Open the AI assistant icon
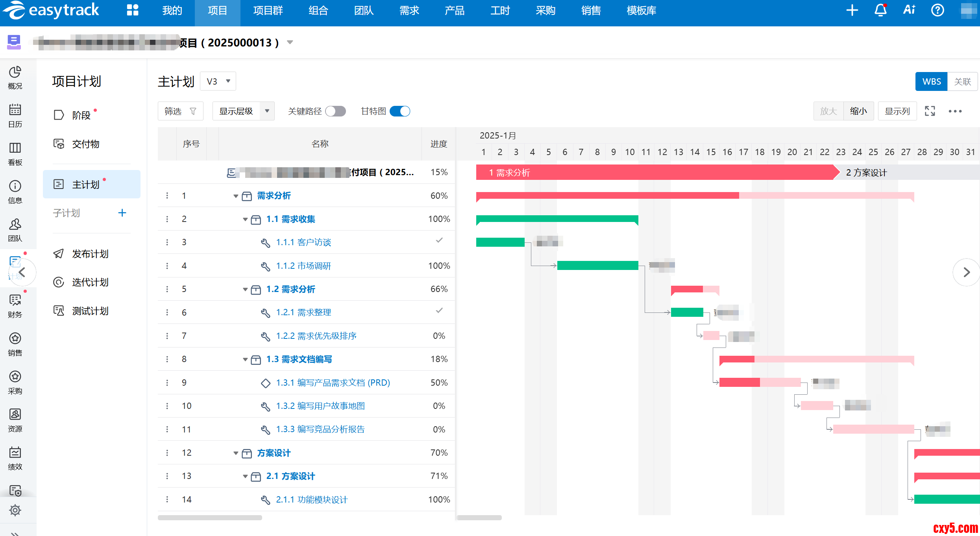 click(x=909, y=10)
